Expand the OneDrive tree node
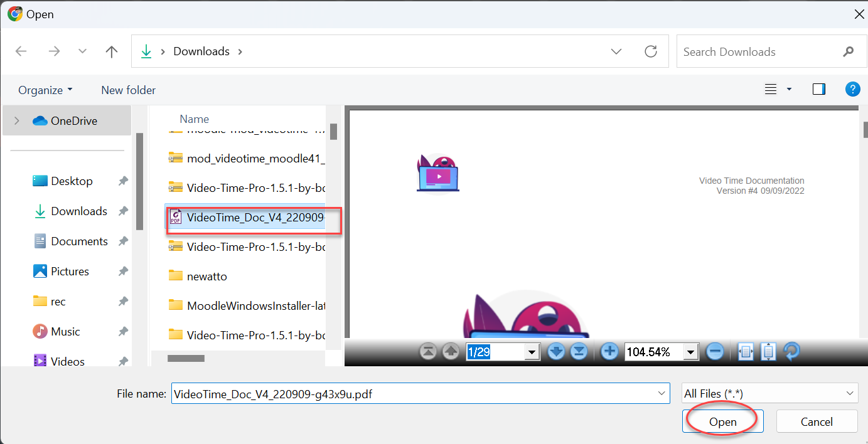This screenshot has width=868, height=444. point(17,121)
